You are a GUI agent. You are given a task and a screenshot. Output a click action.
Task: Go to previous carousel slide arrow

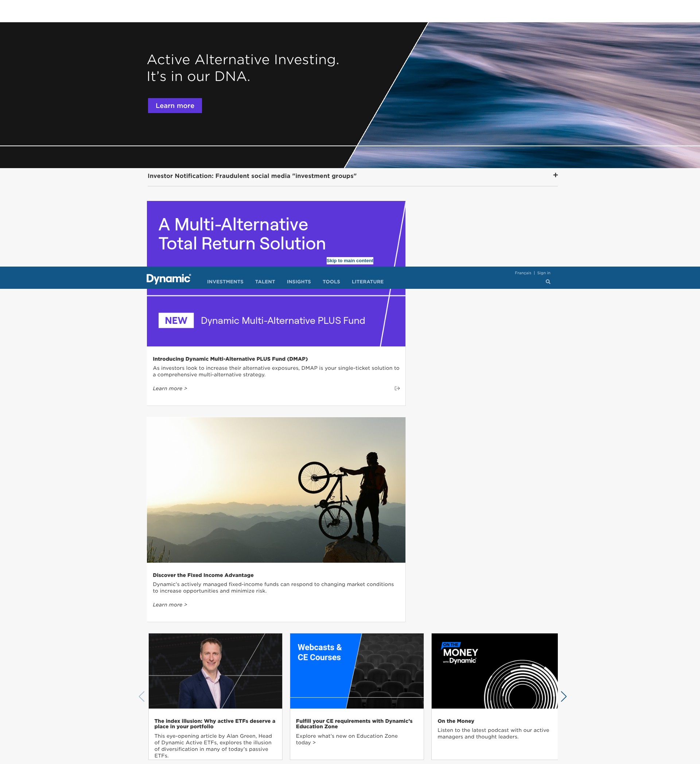[142, 697]
